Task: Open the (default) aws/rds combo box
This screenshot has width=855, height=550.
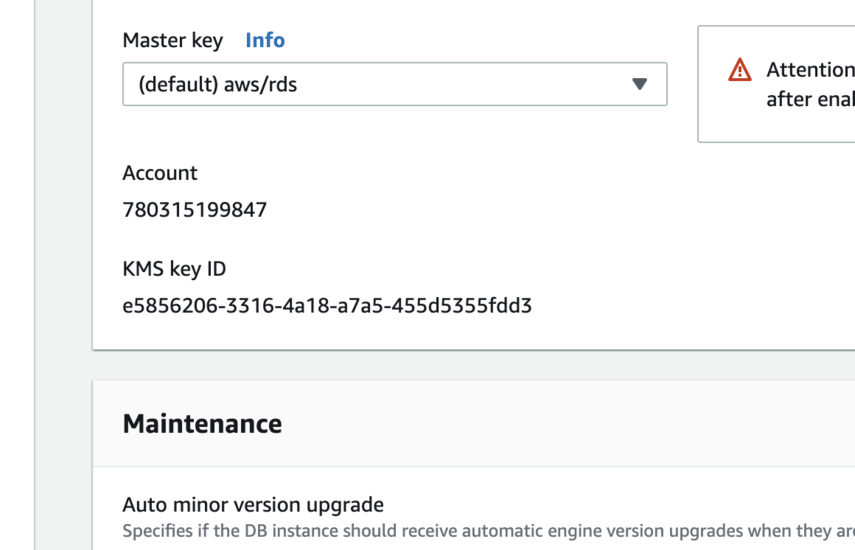Action: point(394,84)
